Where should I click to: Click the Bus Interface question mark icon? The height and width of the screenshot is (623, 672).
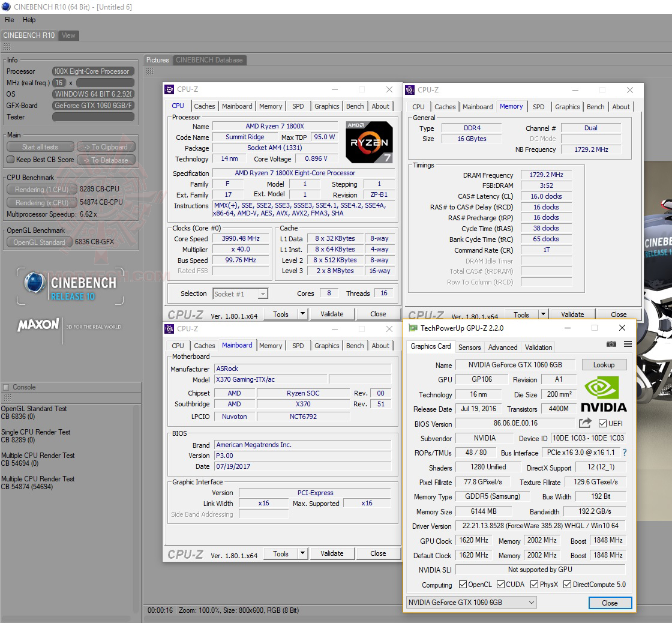(625, 453)
